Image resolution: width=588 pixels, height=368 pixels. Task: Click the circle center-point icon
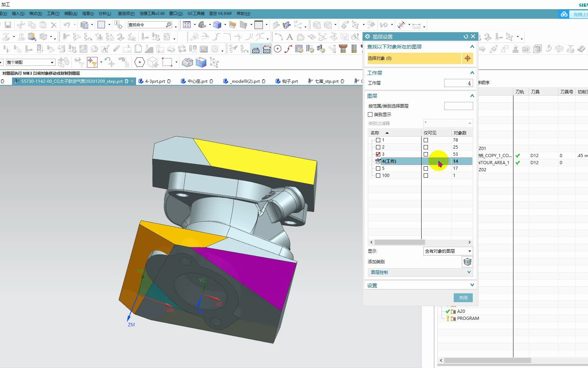[278, 49]
